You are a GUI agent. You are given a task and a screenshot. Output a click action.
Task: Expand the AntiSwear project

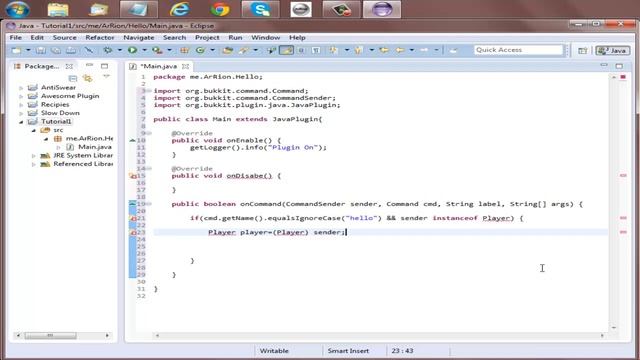coord(21,88)
